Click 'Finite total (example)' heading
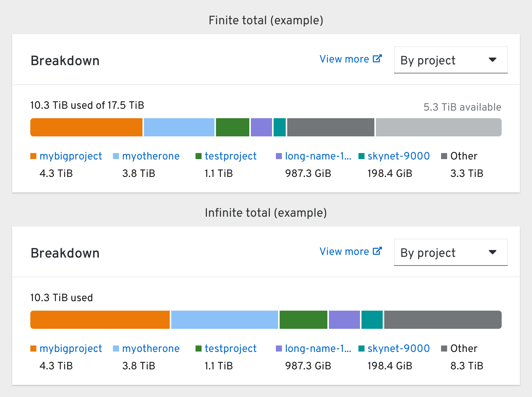 click(266, 20)
